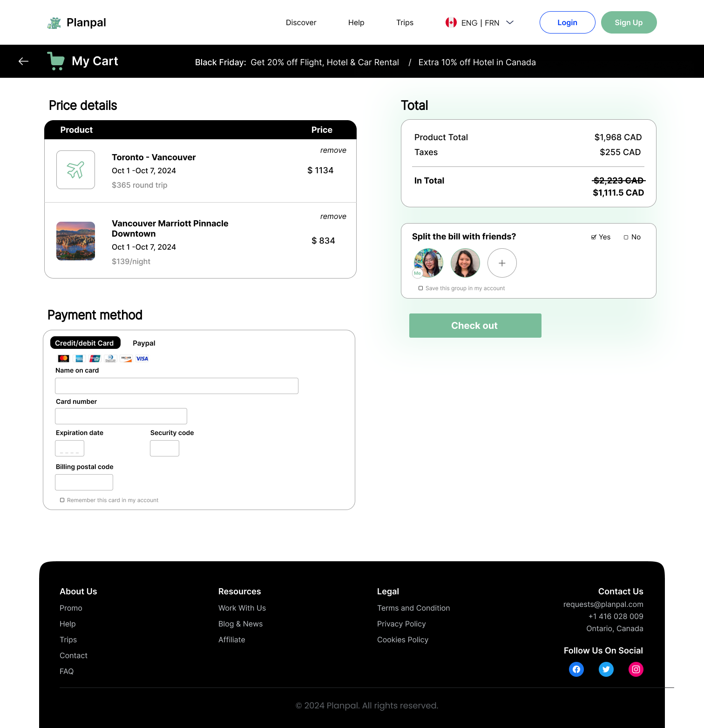This screenshot has height=728, width=704.
Task: Click the Planpal logo icon
Action: click(x=54, y=23)
